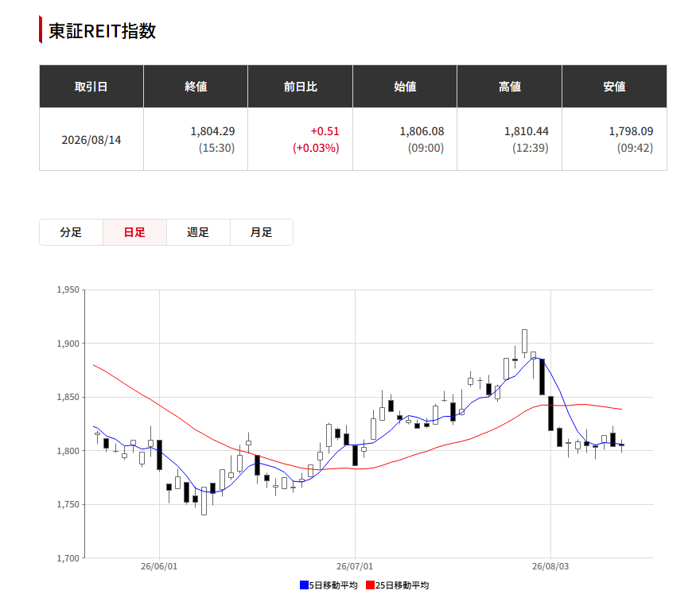
Task: Click the low time (09:42)
Action: [x=635, y=148]
